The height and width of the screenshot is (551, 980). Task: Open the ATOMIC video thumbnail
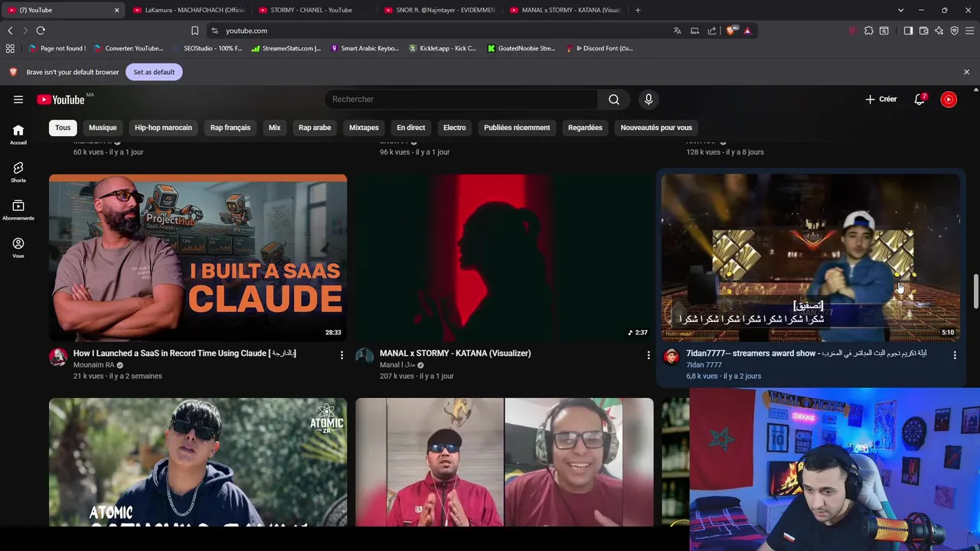pyautogui.click(x=198, y=462)
